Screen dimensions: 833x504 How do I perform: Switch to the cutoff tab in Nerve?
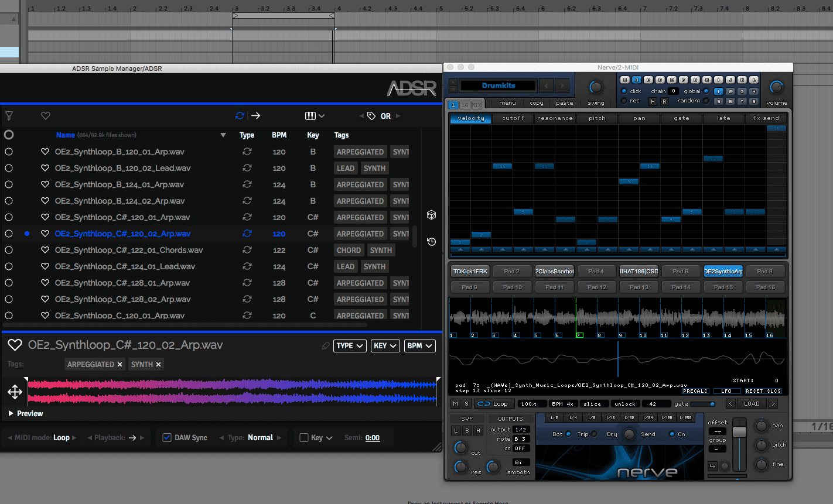(x=513, y=118)
